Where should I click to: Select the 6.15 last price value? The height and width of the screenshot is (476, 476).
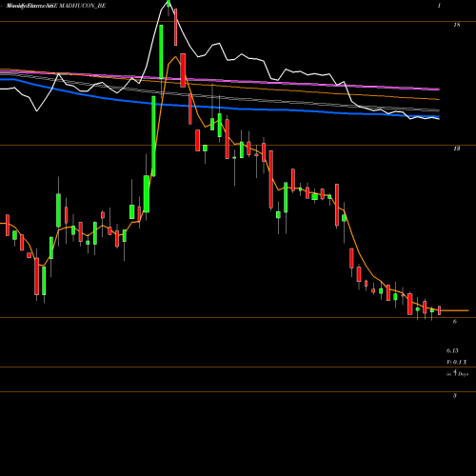[x=452, y=350]
